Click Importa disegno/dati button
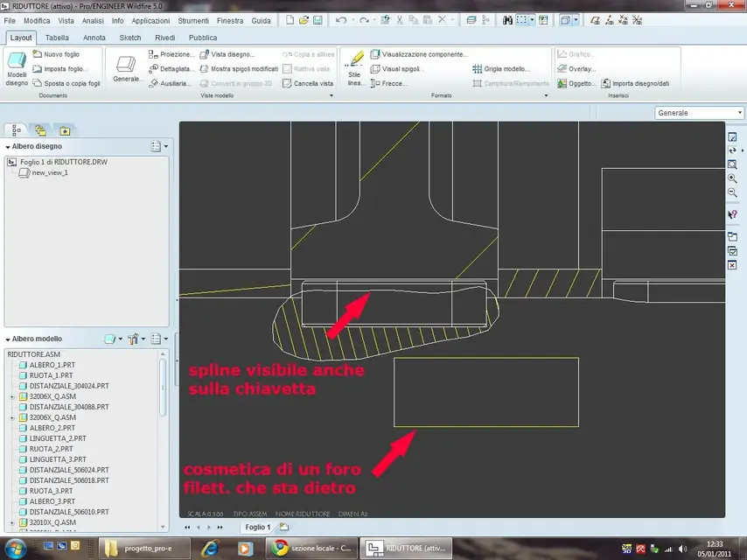The image size is (747, 560). (x=635, y=83)
